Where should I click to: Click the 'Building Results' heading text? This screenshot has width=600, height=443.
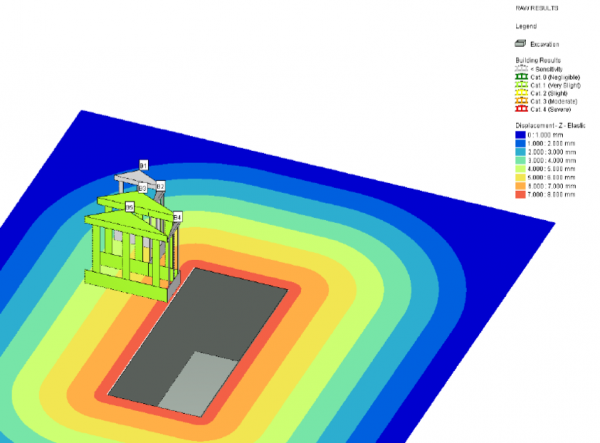(x=538, y=60)
